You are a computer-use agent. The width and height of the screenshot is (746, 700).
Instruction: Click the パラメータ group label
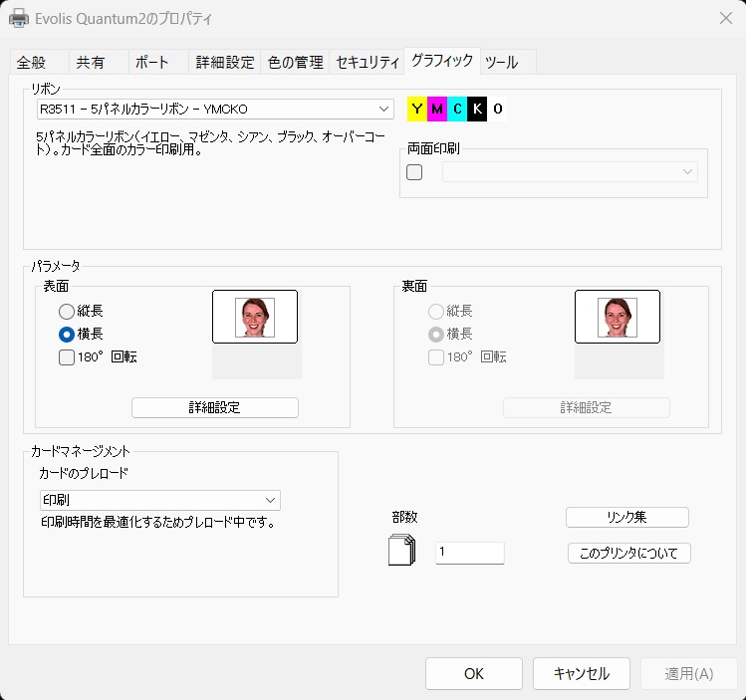(x=56, y=266)
